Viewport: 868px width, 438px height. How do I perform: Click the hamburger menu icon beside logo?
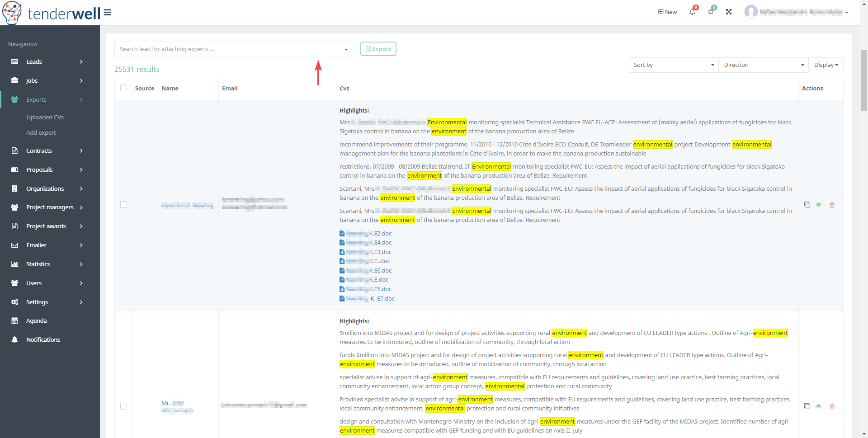108,13
